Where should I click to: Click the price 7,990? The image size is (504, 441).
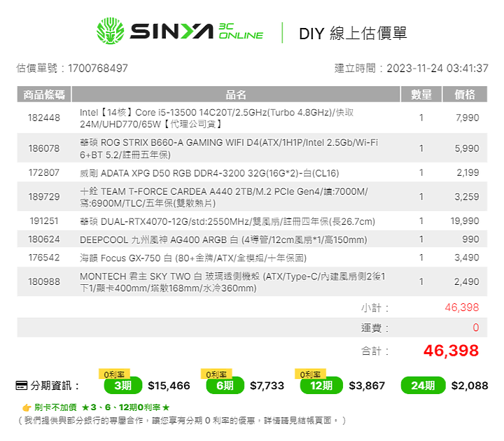point(468,118)
